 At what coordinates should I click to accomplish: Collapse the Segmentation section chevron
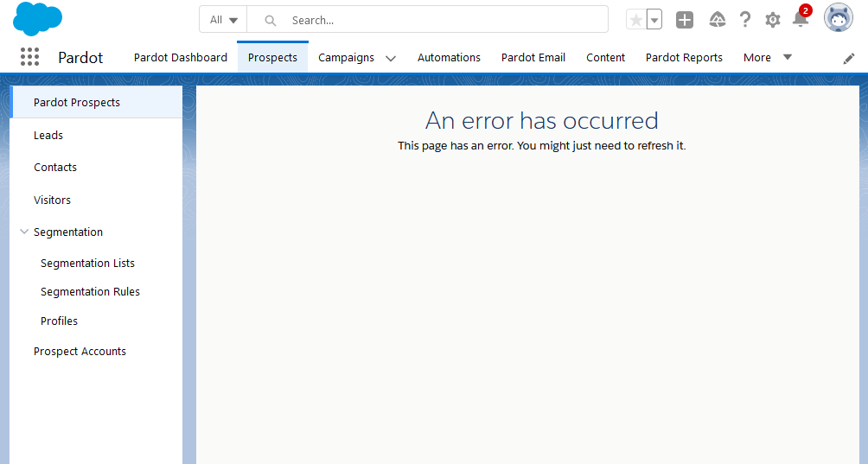pos(24,232)
